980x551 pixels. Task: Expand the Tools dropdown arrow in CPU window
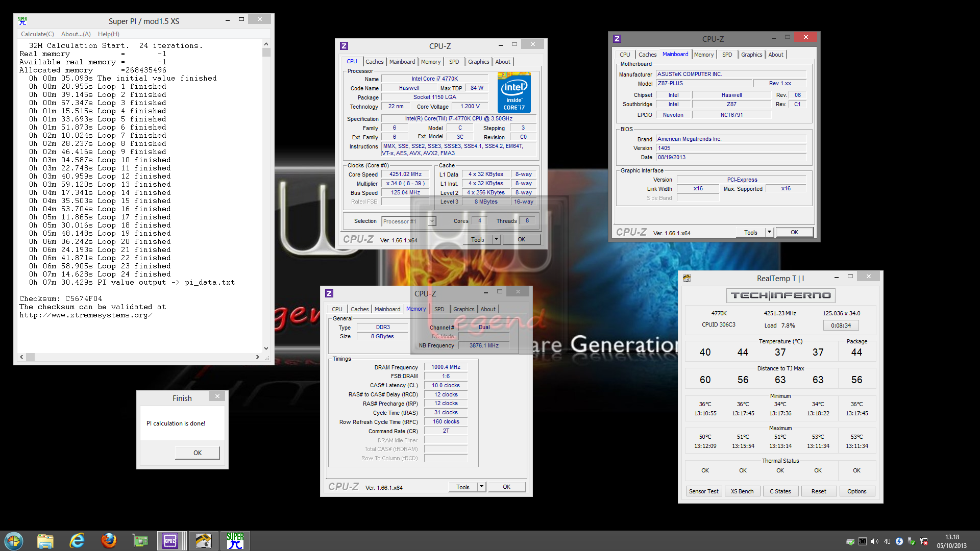496,239
